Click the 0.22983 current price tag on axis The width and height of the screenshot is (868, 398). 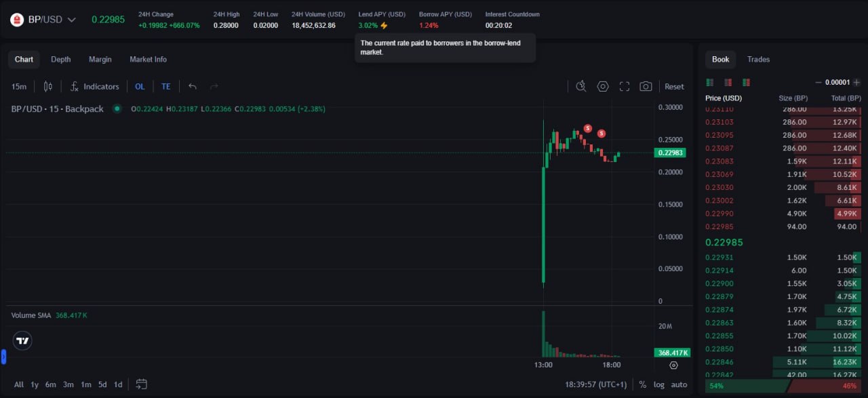[671, 153]
